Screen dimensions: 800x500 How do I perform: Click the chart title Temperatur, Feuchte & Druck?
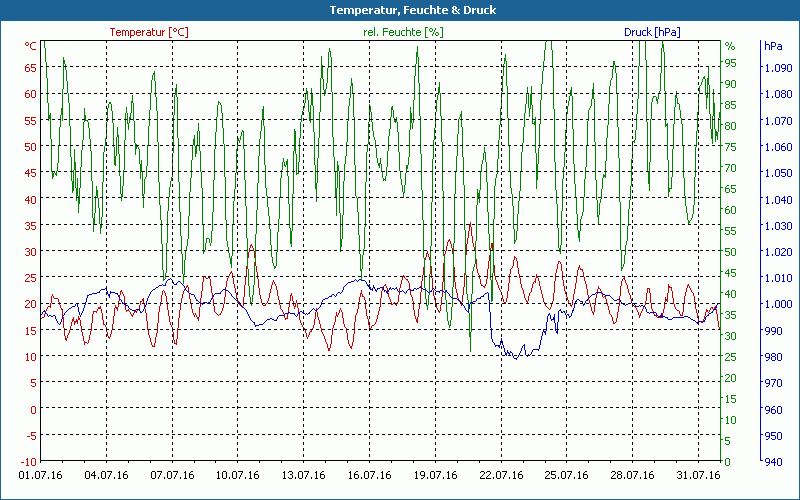[400, 10]
